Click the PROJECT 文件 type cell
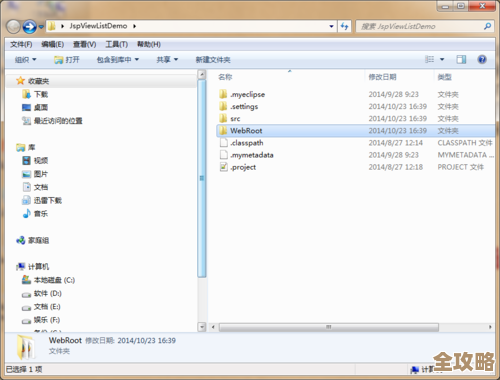The height and width of the screenshot is (380, 500). pyautogui.click(x=460, y=167)
